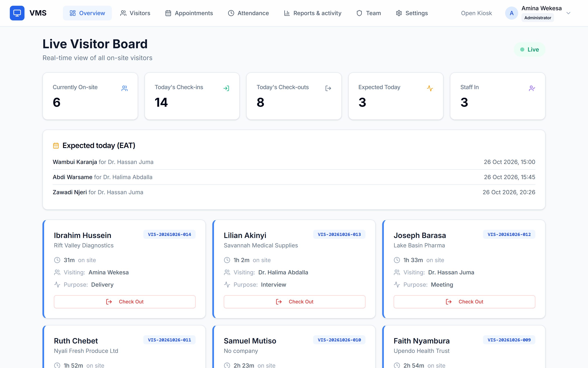Image resolution: width=588 pixels, height=368 pixels.
Task: Click the Currently On-site people icon
Action: tap(124, 88)
